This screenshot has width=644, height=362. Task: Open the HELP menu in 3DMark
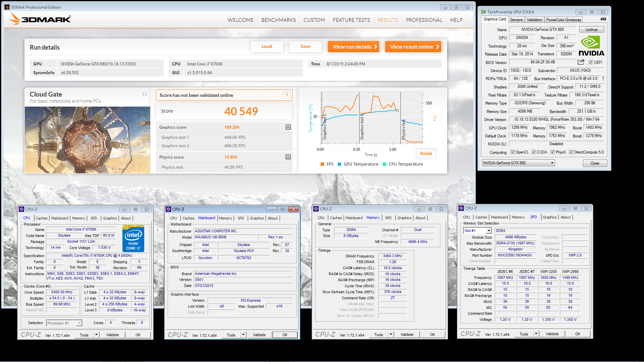pyautogui.click(x=456, y=20)
